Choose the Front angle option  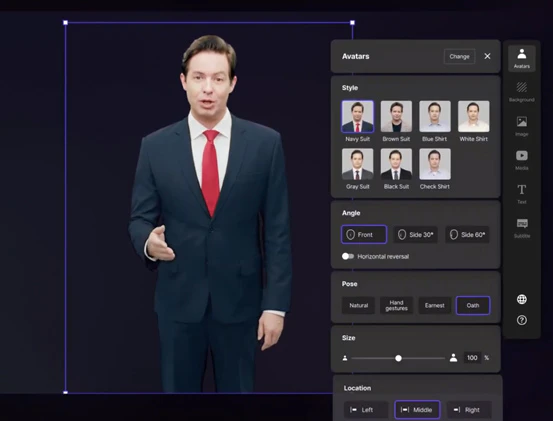[364, 234]
